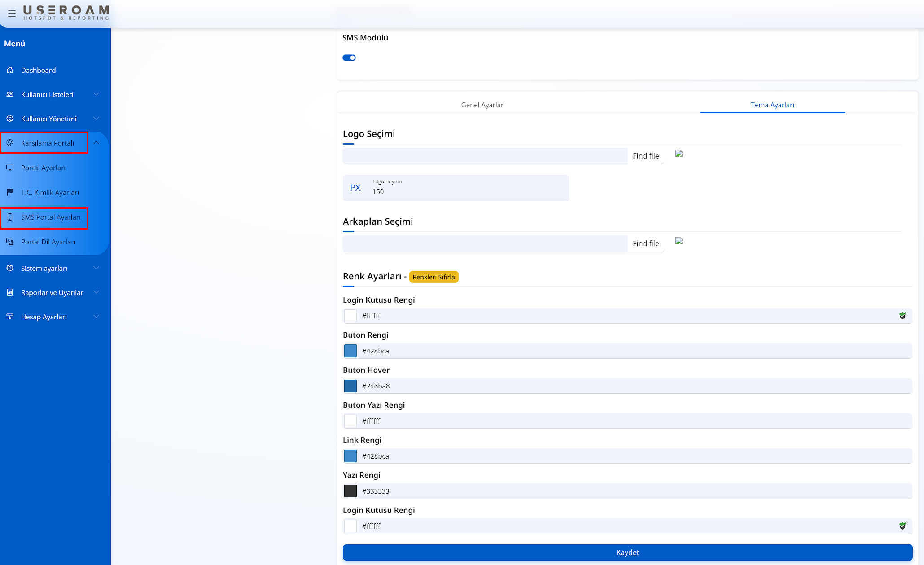Click the Portal Ayarları monitor icon
Viewport: 924px width, 565px height.
click(10, 168)
